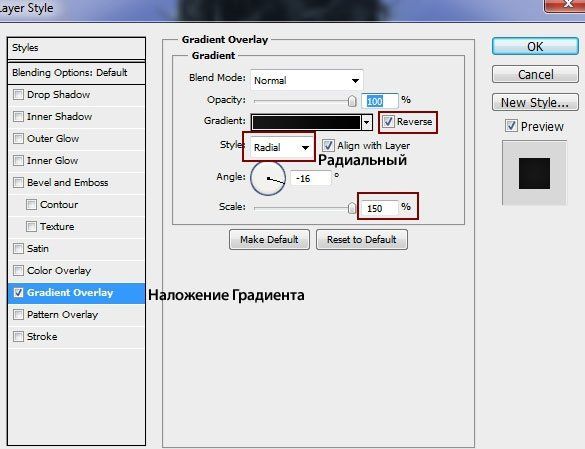
Task: Toggle the Preview checkbox
Action: [512, 126]
